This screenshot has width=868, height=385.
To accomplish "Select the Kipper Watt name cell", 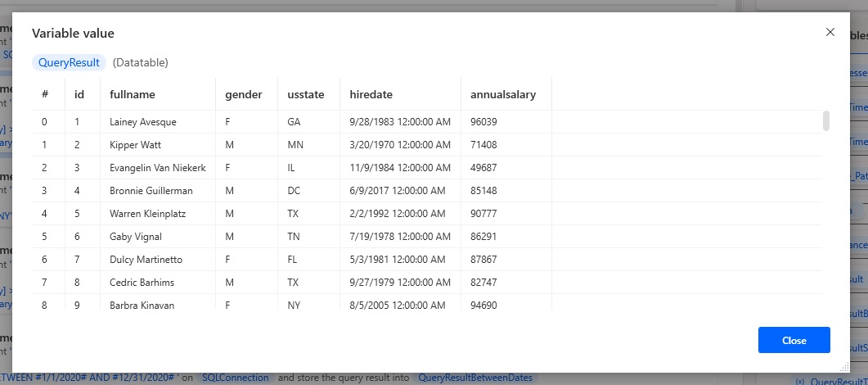I will click(x=158, y=145).
